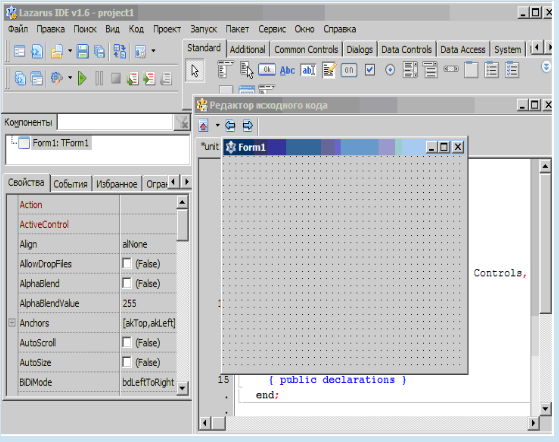Viewport: 559px width, 442px height.
Task: Select the TMainMenu component icon
Action: pyautogui.click(x=225, y=69)
